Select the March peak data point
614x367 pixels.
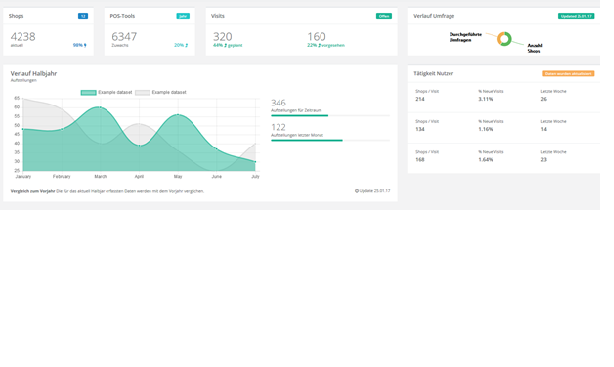[101, 107]
